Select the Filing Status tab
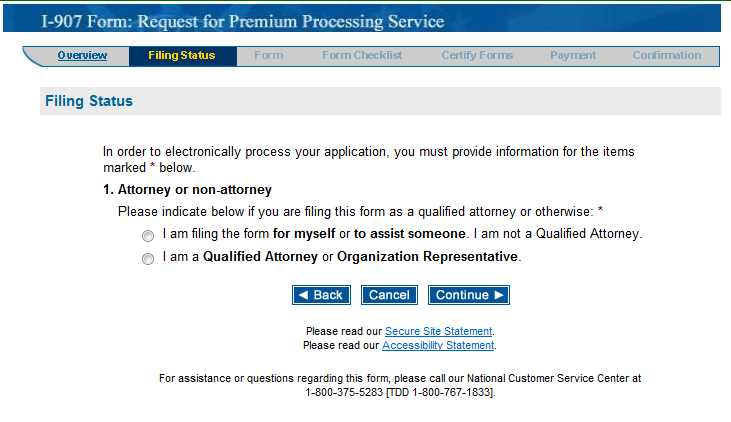 tap(182, 56)
